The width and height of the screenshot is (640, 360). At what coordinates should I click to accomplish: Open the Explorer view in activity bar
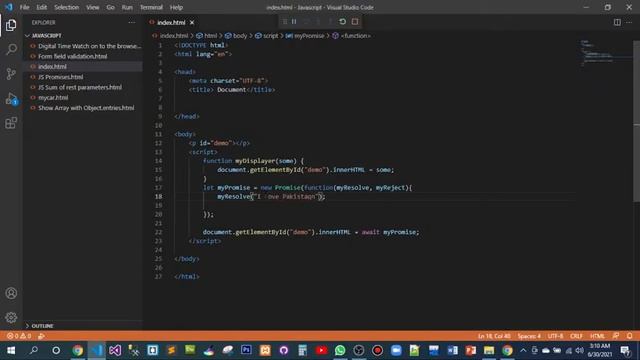click(11, 25)
